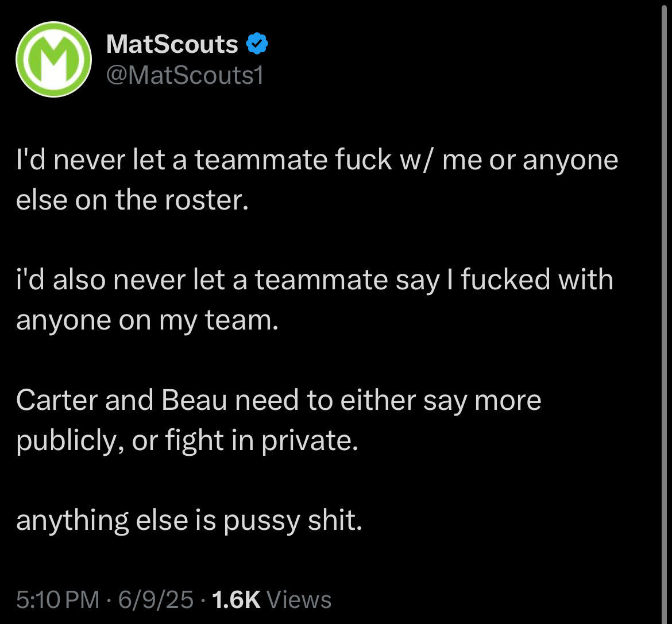The height and width of the screenshot is (624, 672).
Task: Select the paragraph starting "i'd also never"
Action: 315,300
